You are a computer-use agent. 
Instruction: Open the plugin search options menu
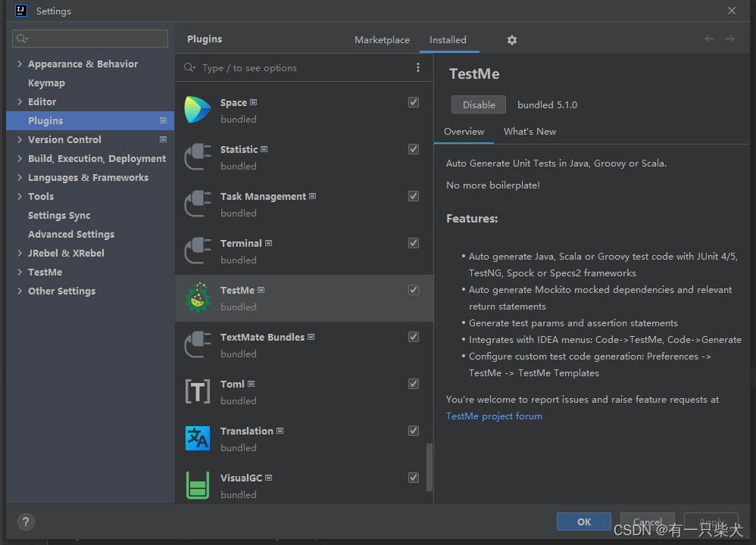(418, 68)
